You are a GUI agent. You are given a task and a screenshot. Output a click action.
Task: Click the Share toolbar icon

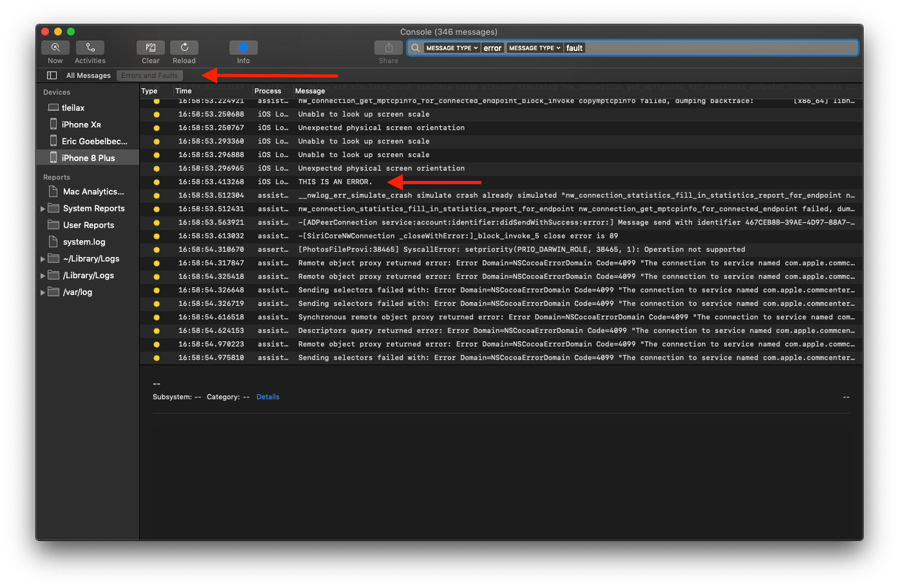pos(388,48)
